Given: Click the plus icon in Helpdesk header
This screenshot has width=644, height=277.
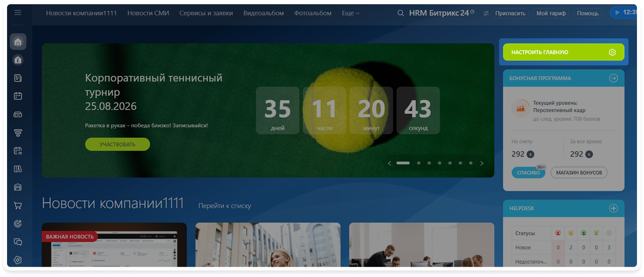Looking at the screenshot, I should 613,208.
